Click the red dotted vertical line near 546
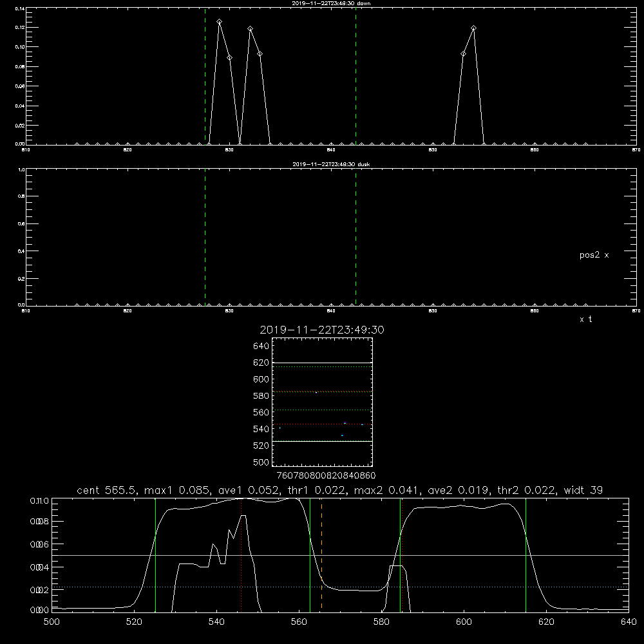The width and height of the screenshot is (644, 644). (241, 555)
